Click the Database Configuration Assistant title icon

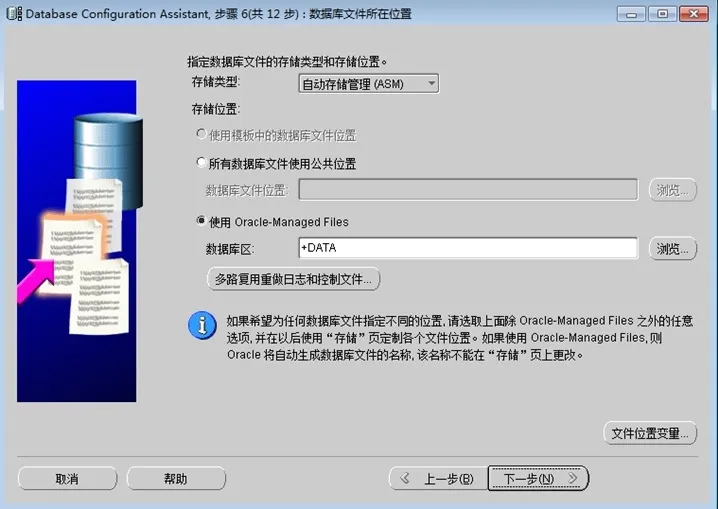(14, 13)
